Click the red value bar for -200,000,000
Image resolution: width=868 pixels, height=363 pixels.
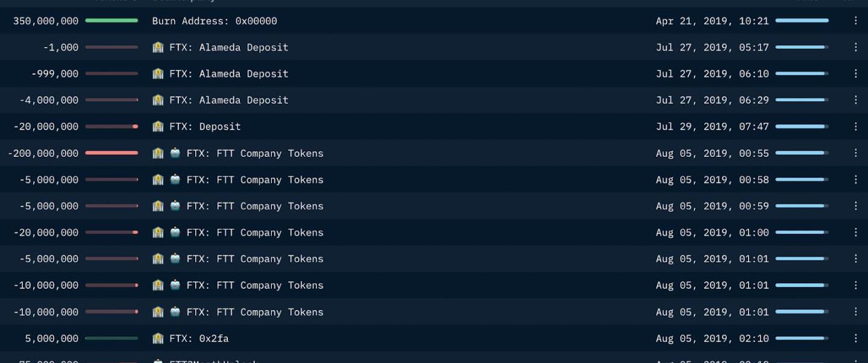pos(112,153)
